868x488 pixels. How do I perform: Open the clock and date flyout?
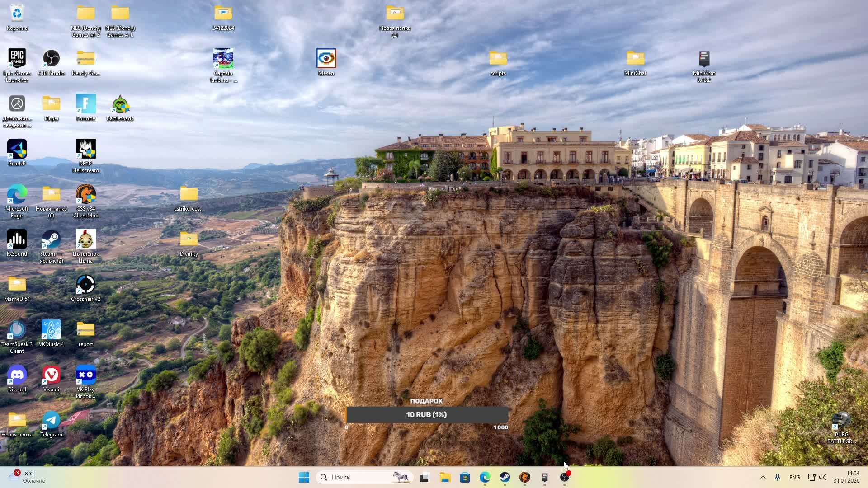tap(846, 477)
